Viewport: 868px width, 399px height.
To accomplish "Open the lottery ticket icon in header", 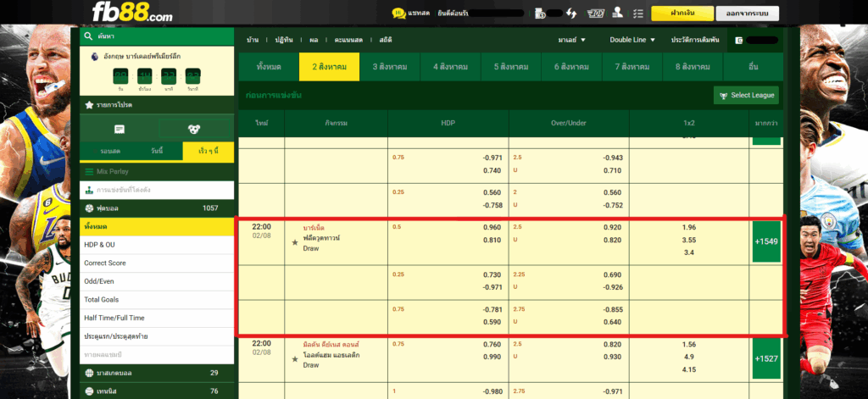I will (x=595, y=14).
